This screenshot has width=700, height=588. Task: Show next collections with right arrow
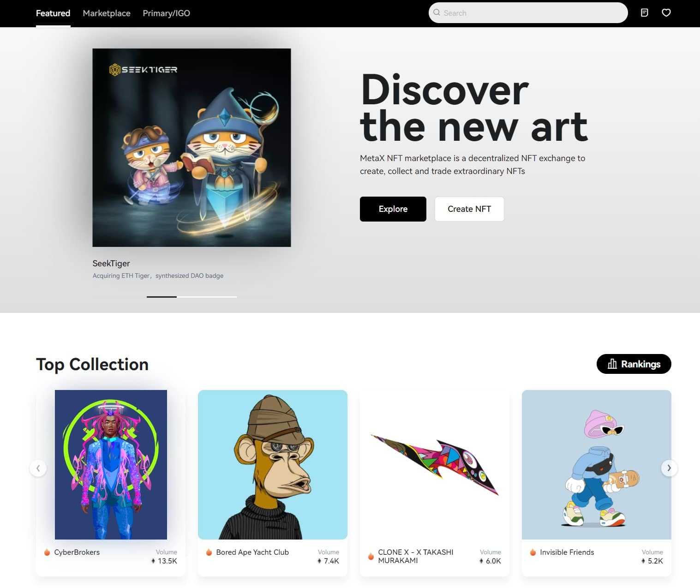tap(669, 468)
